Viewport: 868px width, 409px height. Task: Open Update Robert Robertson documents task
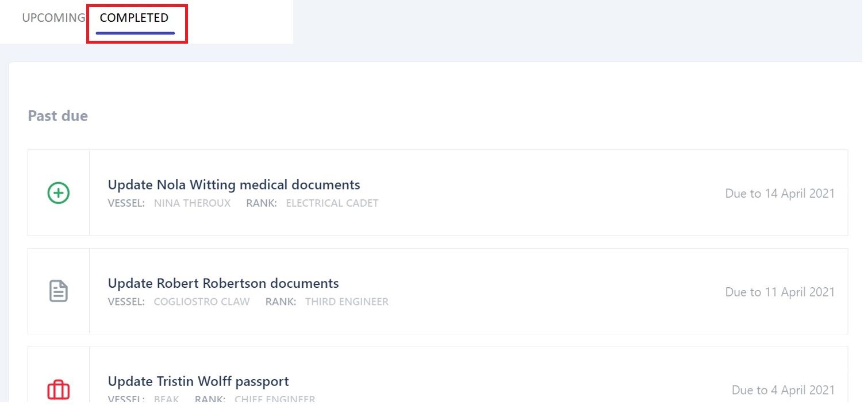(223, 283)
